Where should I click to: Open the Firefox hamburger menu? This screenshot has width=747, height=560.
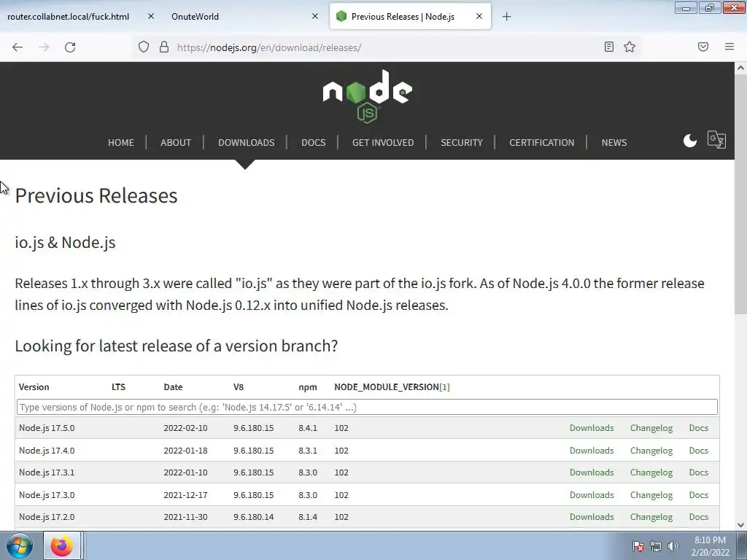(729, 47)
